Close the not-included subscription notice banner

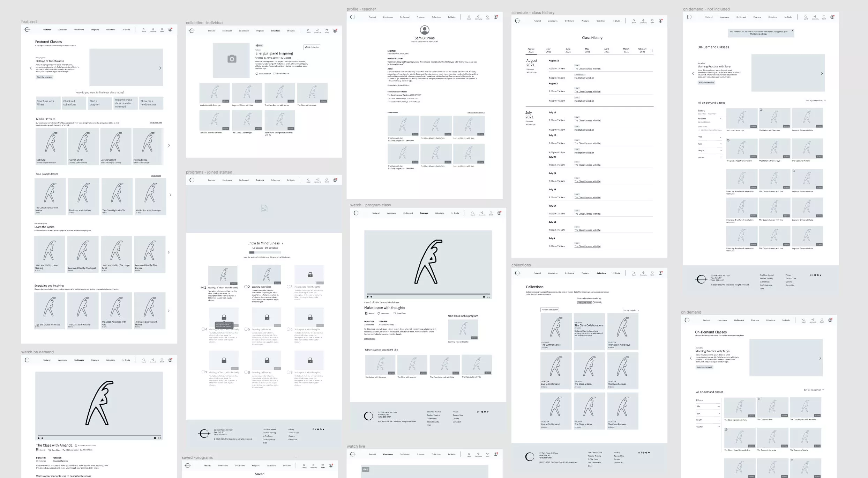(792, 31)
